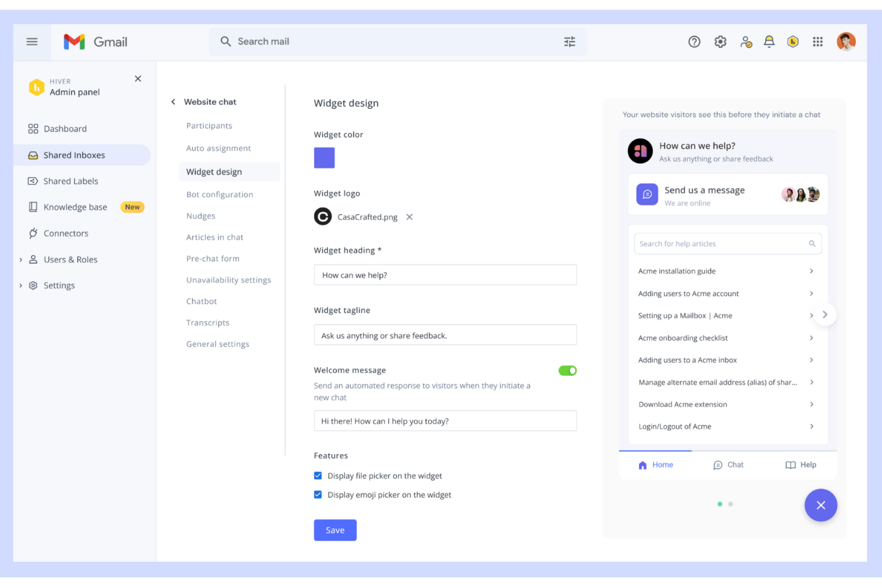Expand the Settings section

click(21, 285)
